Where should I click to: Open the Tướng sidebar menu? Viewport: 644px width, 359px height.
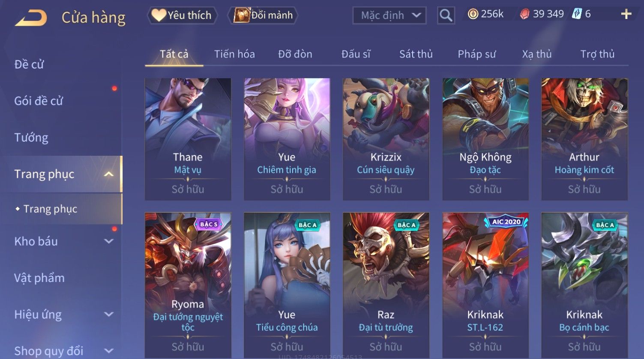coord(31,137)
